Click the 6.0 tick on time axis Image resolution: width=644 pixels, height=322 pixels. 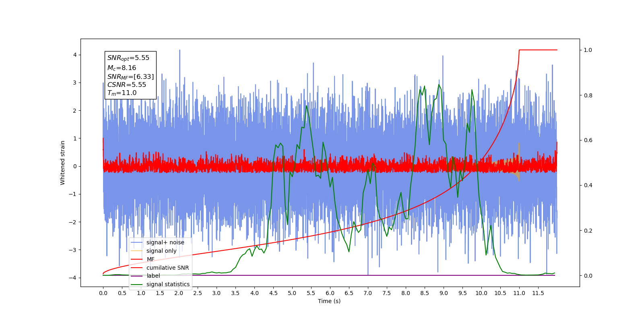pos(330,293)
